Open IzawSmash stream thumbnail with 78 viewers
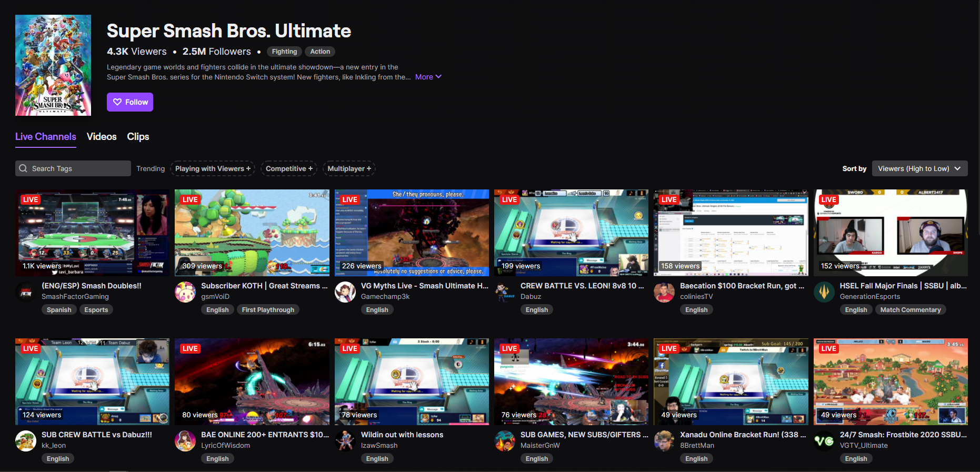The width and height of the screenshot is (980, 472). pos(412,381)
